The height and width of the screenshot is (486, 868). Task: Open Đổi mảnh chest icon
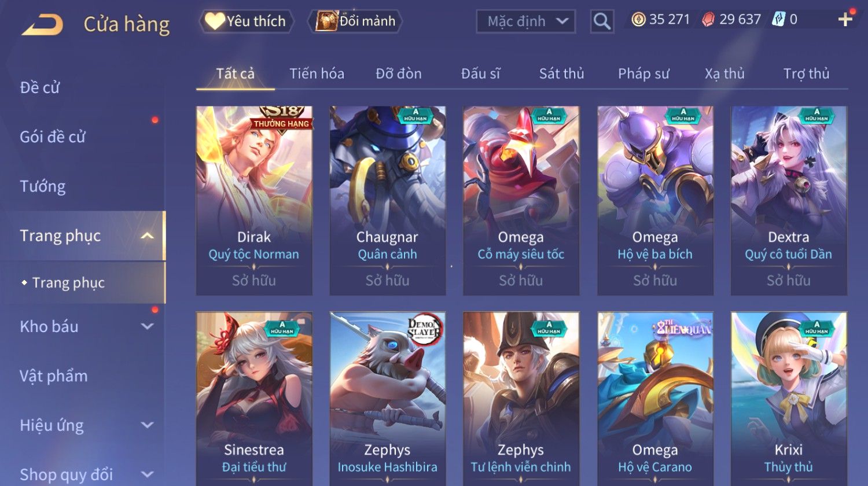point(326,21)
